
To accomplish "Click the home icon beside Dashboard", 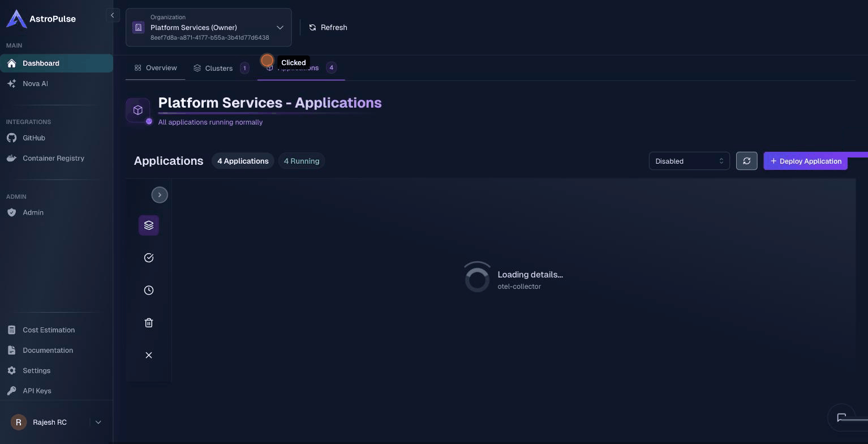I will point(11,63).
